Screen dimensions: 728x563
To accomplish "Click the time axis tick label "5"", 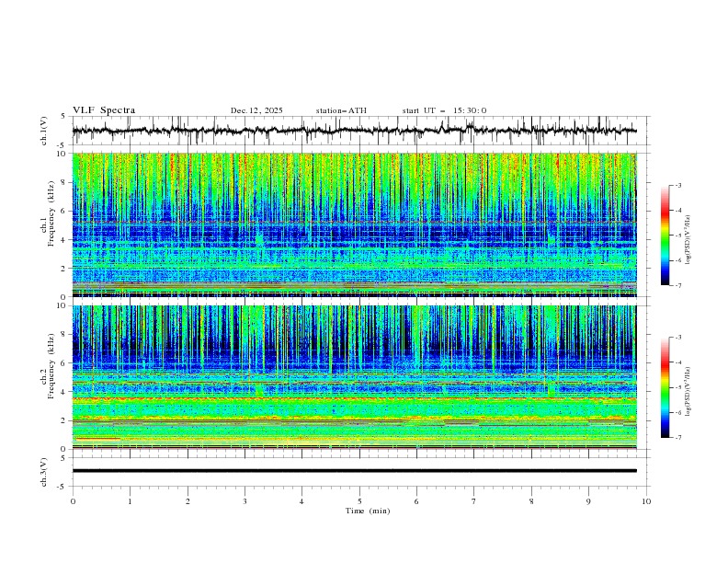I will 359,501.
